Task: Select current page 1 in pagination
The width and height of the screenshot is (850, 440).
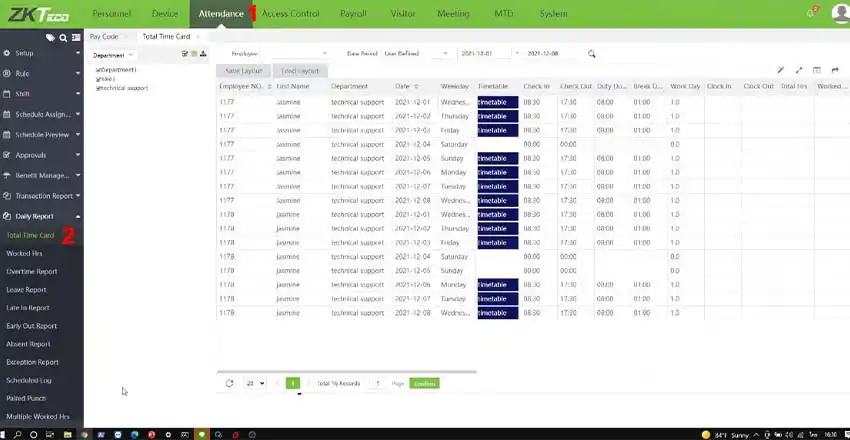Action: pyautogui.click(x=293, y=383)
